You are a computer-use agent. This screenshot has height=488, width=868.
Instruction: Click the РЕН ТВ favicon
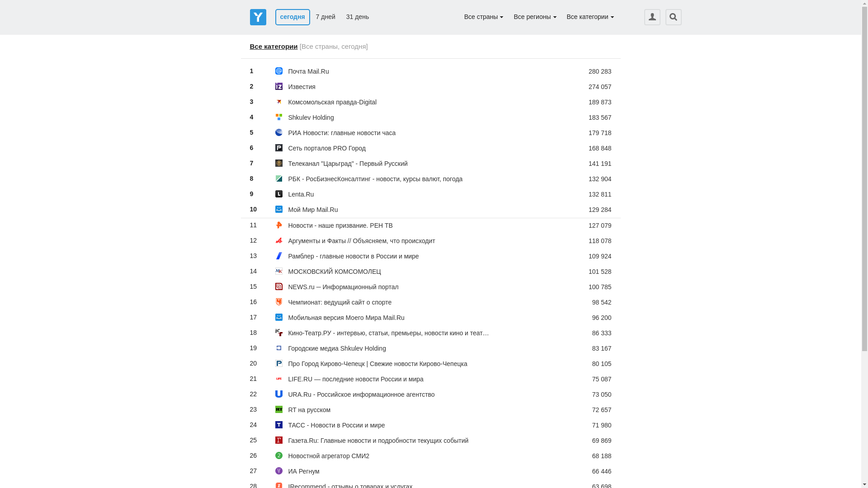coord(279,225)
